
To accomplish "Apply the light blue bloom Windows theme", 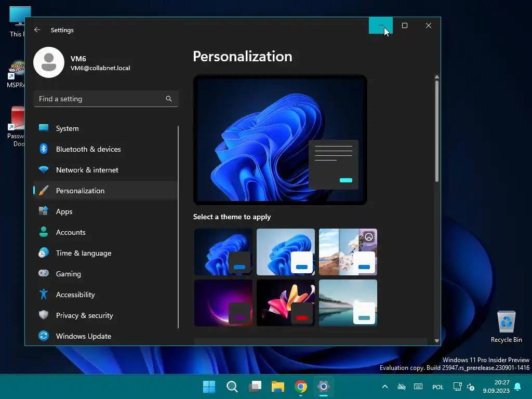I will [x=286, y=252].
